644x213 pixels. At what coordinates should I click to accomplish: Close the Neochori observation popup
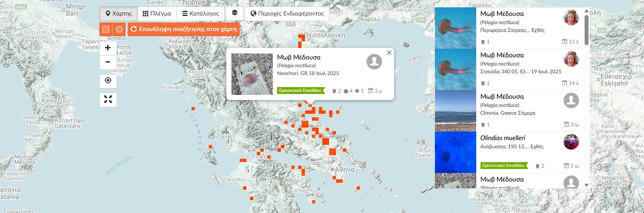click(x=389, y=53)
